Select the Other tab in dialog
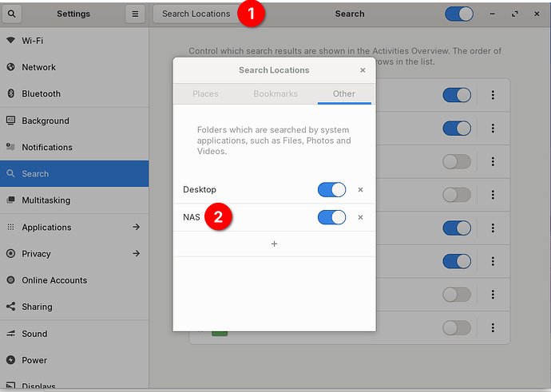Screen dimensions: 551x392 click(344, 93)
